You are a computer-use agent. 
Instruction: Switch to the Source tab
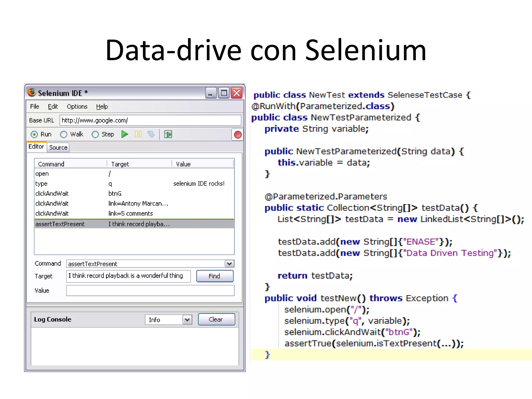pos(58,147)
